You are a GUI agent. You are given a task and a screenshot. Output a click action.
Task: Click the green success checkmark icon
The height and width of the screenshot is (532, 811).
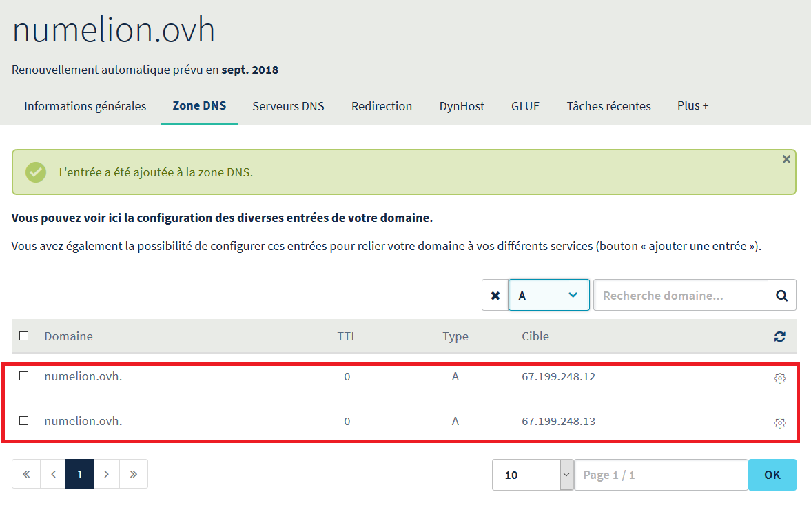(x=36, y=172)
